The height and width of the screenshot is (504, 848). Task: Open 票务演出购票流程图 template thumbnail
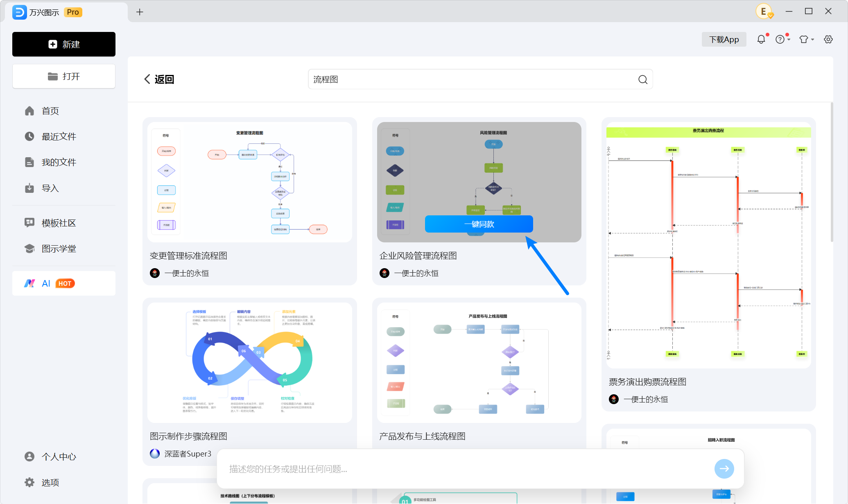pyautogui.click(x=708, y=245)
